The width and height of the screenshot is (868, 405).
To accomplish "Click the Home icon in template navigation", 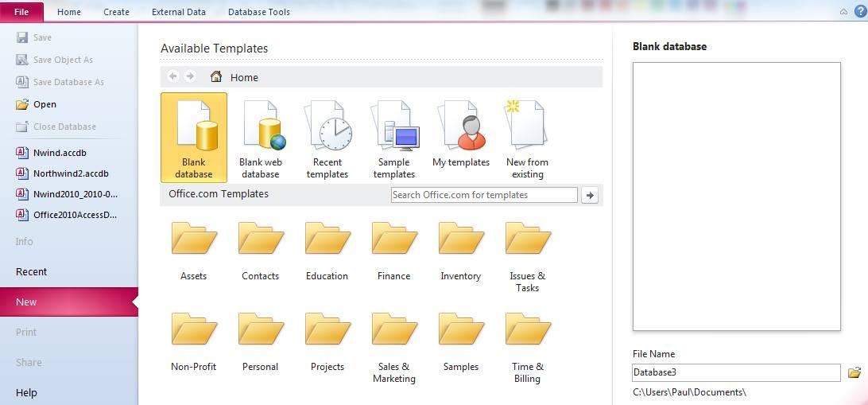I will (x=216, y=77).
